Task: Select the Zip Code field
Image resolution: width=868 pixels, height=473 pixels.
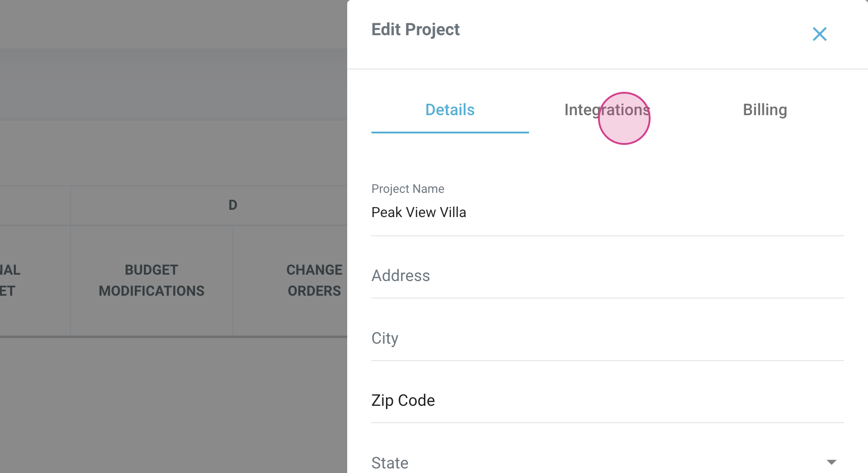Action: point(607,401)
